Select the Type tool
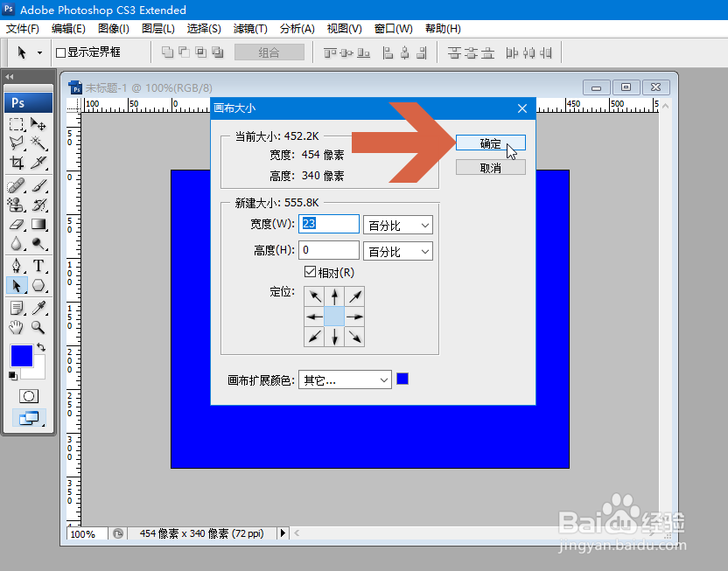Image resolution: width=728 pixels, height=571 pixels. [x=38, y=266]
